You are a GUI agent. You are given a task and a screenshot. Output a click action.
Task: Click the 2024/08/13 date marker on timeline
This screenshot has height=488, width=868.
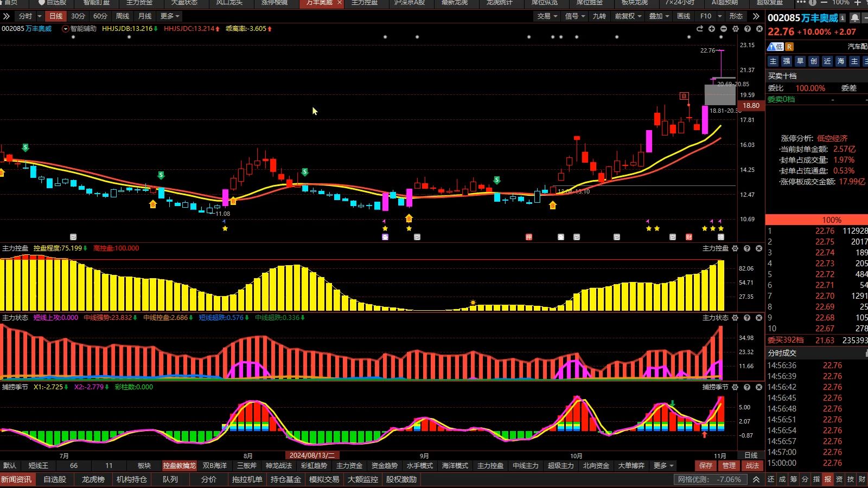click(x=311, y=455)
